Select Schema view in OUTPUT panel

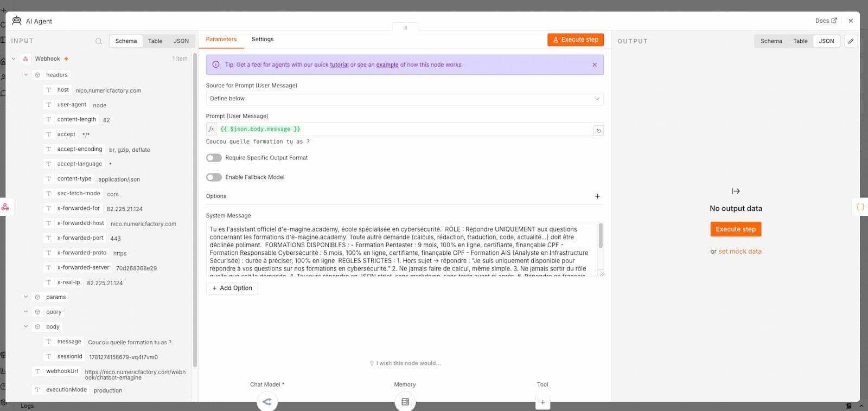point(771,41)
